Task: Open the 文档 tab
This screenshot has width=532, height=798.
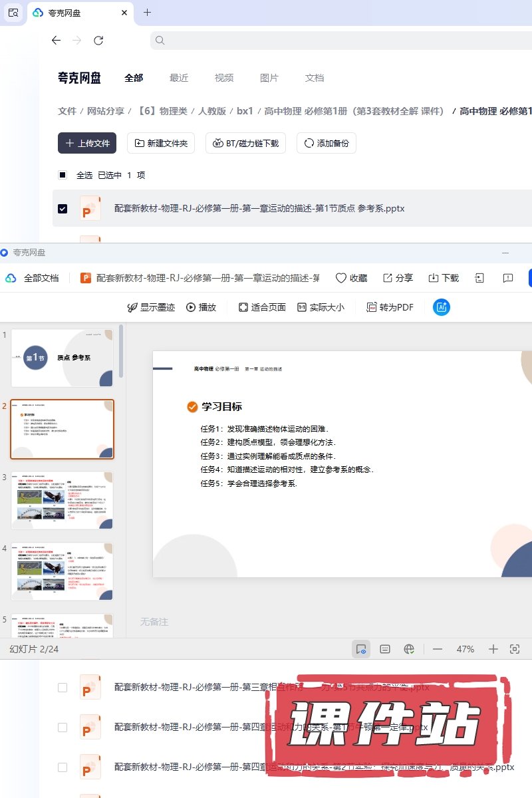Action: point(315,78)
